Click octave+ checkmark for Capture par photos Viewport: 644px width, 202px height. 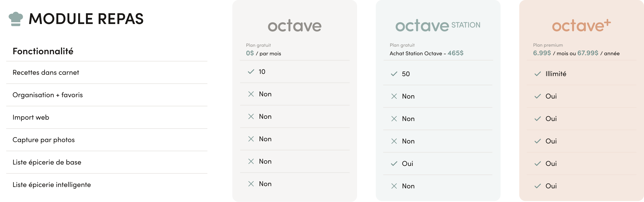click(x=538, y=141)
